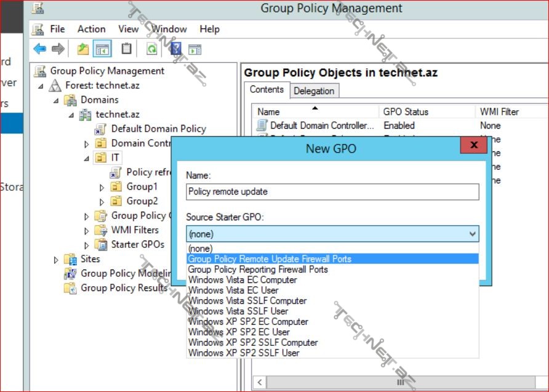Image resolution: width=549 pixels, height=392 pixels.
Task: Open Help via the question mark icon
Action: click(175, 49)
